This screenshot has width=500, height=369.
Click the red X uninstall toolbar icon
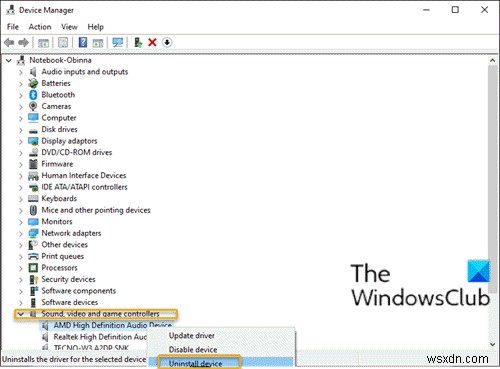(152, 42)
